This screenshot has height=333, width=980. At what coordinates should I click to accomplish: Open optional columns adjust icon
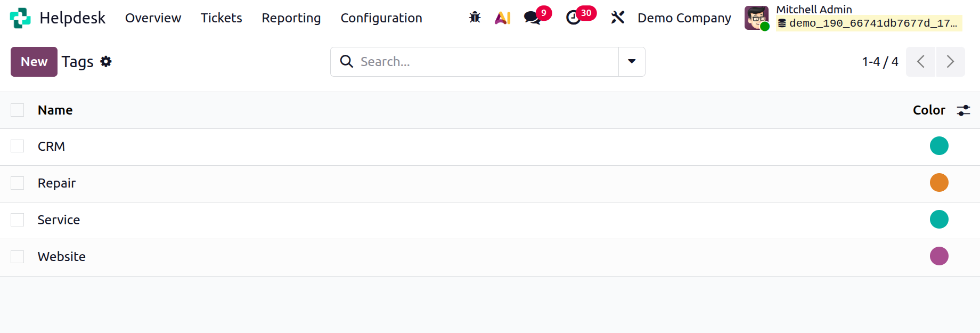click(963, 110)
